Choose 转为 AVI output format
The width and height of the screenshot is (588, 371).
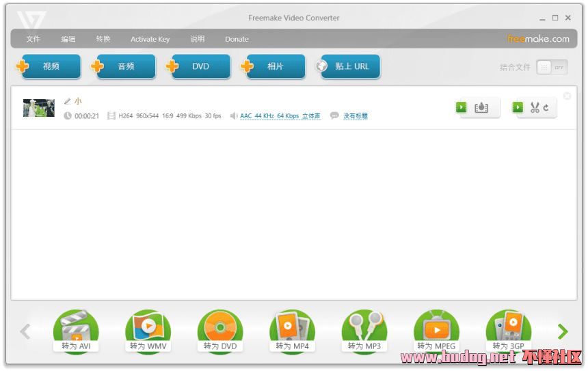(76, 331)
